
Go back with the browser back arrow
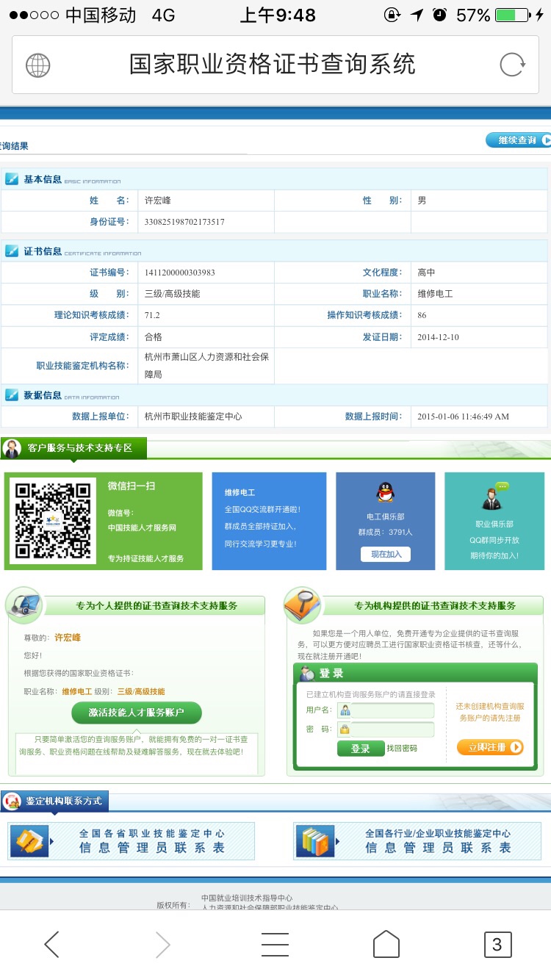51,944
